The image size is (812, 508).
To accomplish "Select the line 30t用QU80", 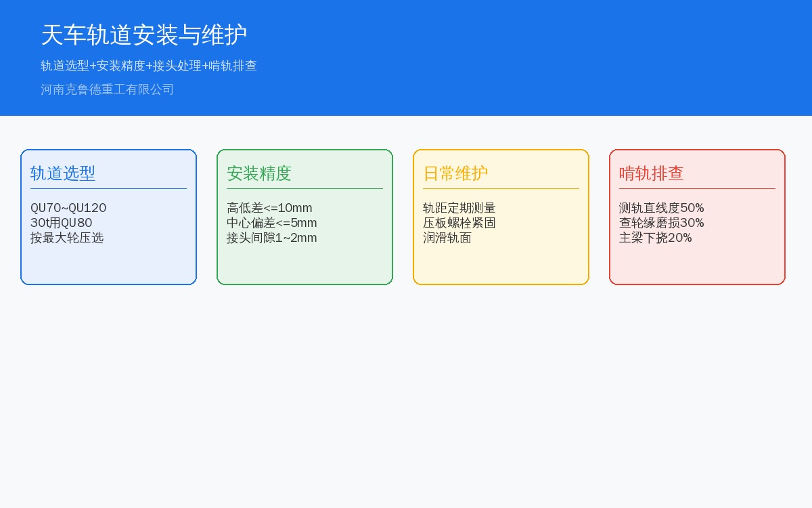I will tap(62, 223).
